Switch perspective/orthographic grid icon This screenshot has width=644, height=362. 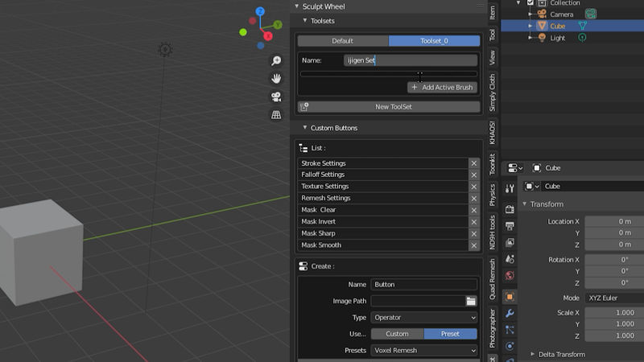[276, 115]
